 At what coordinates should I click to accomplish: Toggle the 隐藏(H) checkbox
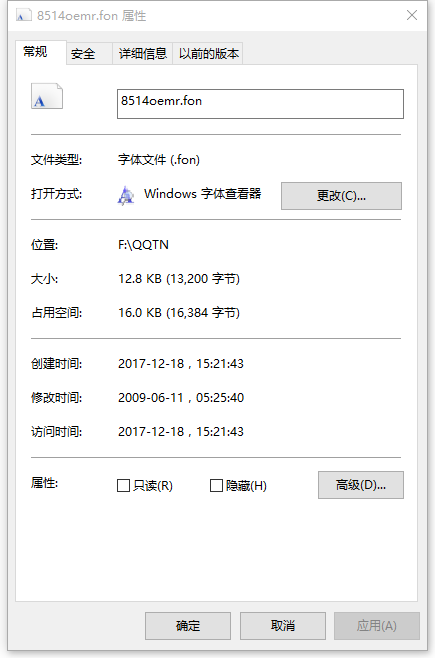216,486
